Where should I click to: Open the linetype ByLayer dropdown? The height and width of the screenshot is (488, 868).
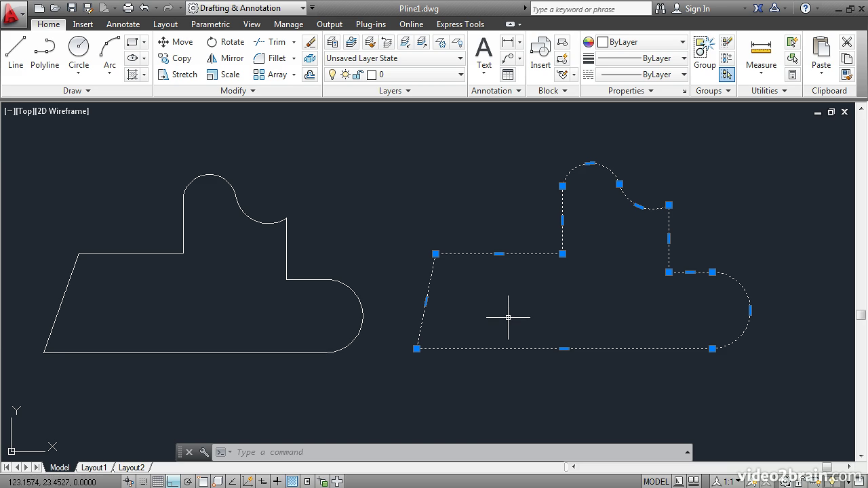coord(642,75)
